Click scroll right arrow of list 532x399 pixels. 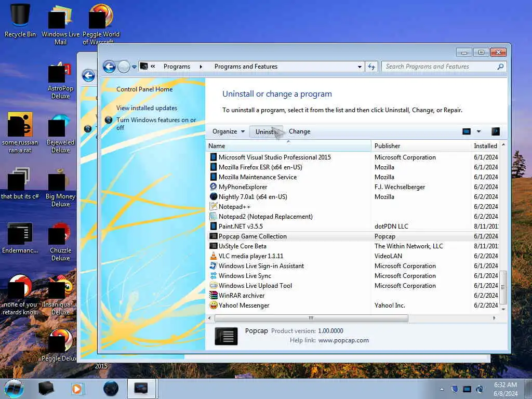[x=494, y=318]
